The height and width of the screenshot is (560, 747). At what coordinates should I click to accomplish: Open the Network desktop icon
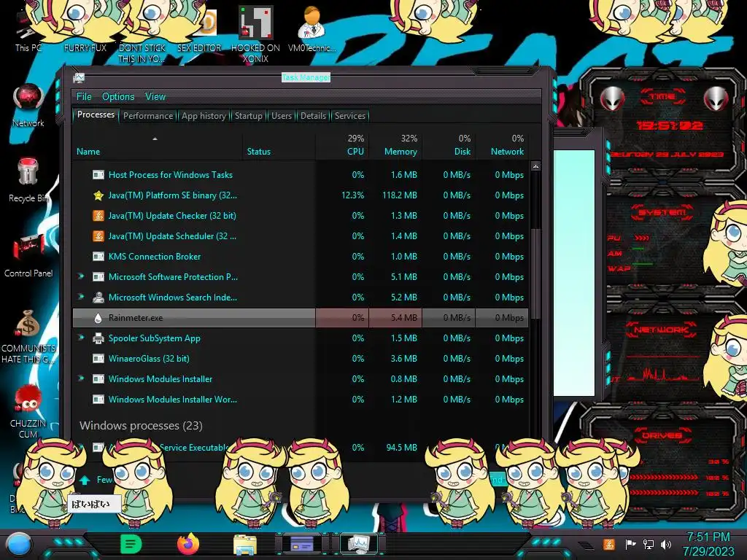28,104
